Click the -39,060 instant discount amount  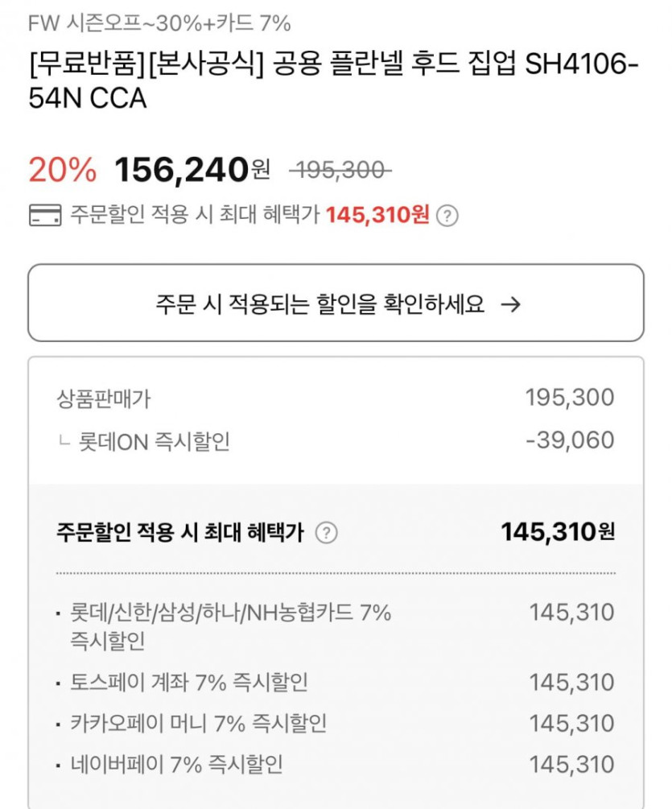point(569,440)
